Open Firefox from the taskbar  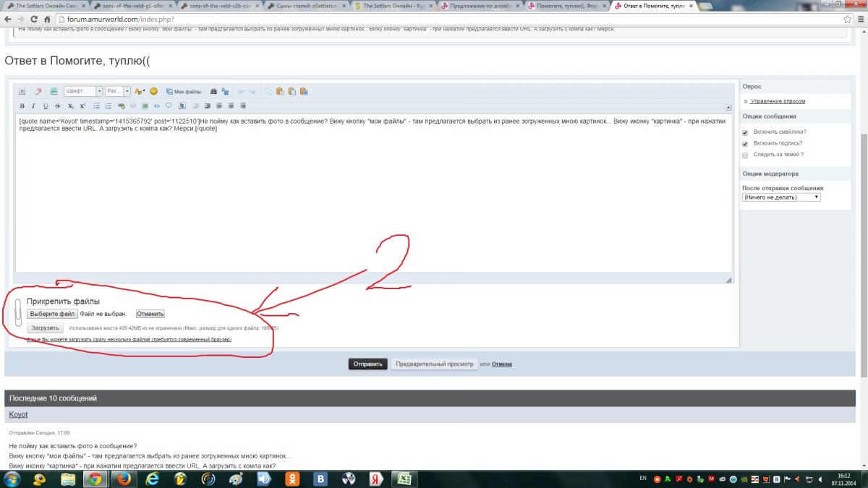(124, 479)
